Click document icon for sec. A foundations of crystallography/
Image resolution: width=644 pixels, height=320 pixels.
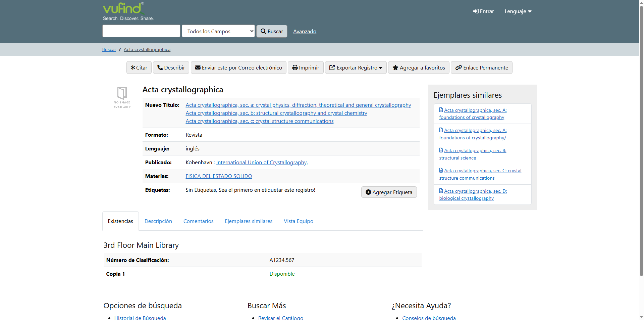click(x=441, y=130)
